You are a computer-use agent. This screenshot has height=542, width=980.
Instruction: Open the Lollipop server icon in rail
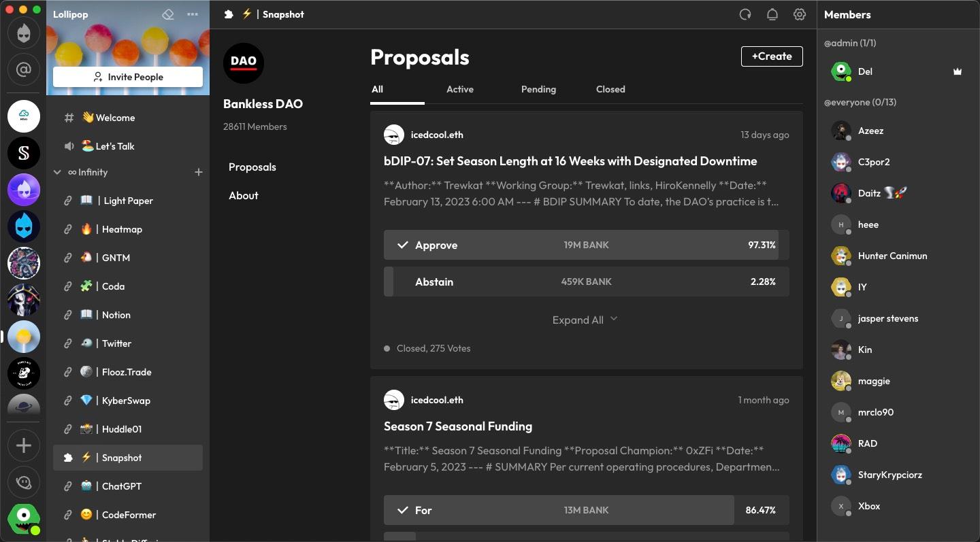click(24, 337)
